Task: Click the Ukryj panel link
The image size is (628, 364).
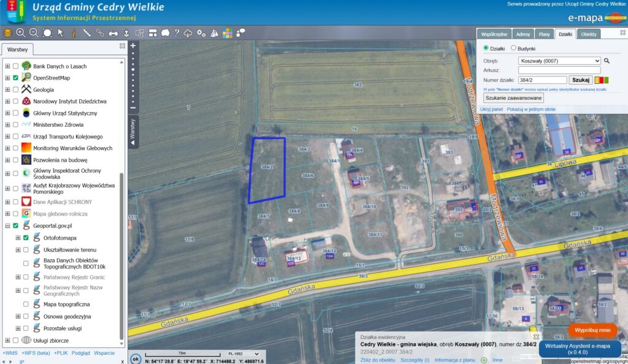Action: point(491,109)
